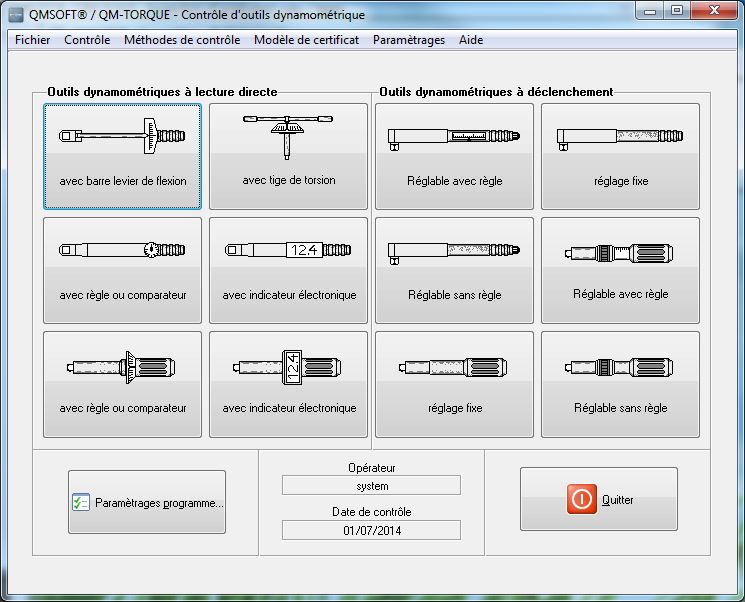Pick click wrench 'réglage fixe'

pyautogui.click(x=621, y=156)
